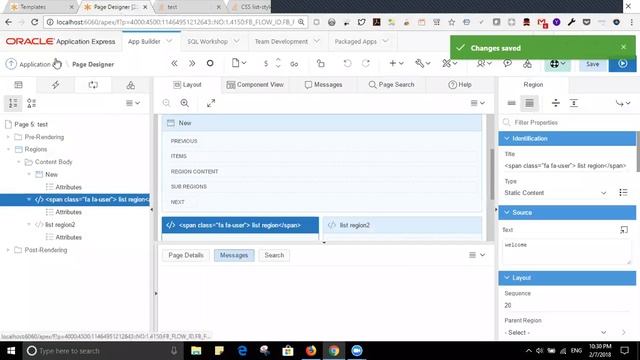Group tree by component type
The image size is (640, 360).
31,103
